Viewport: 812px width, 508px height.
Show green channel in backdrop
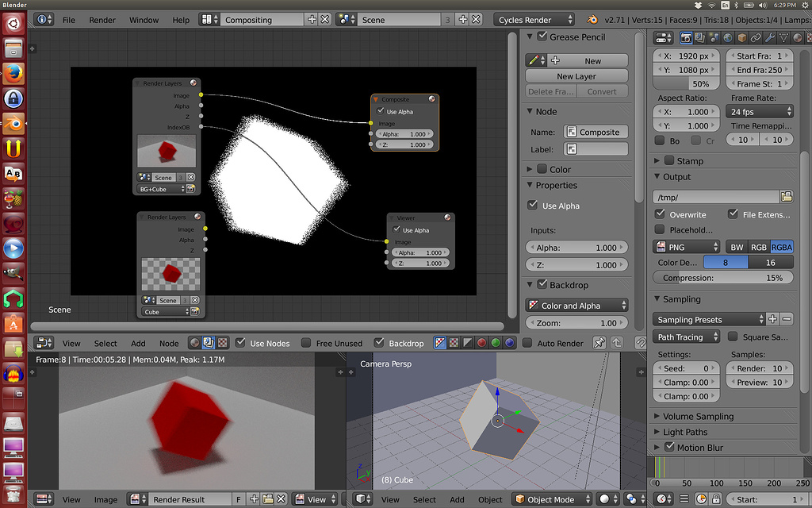(x=496, y=343)
